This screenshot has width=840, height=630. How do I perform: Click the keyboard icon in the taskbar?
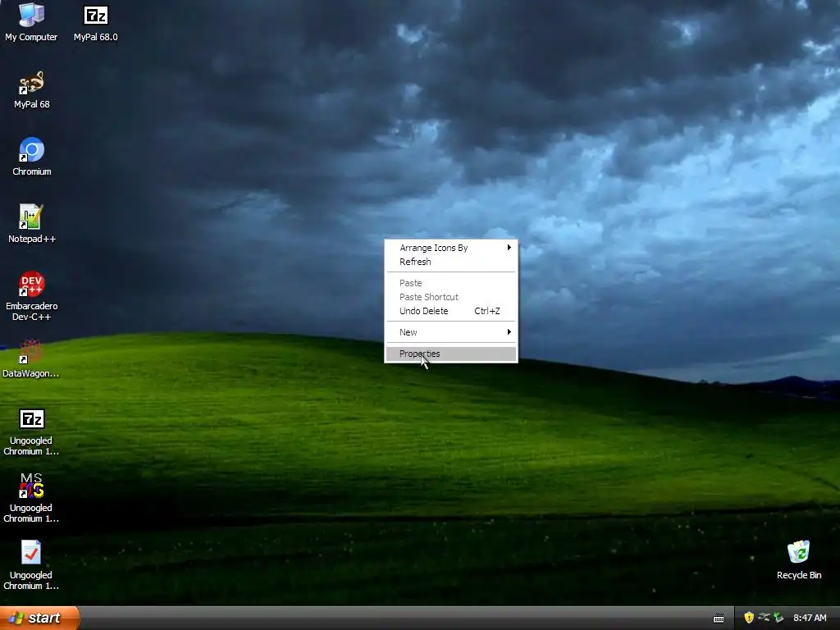719,619
